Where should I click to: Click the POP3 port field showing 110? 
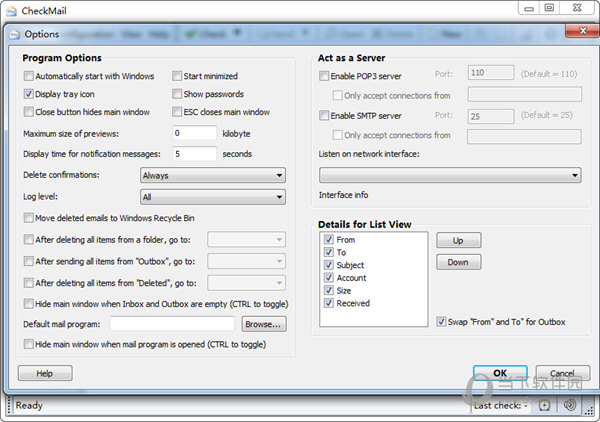pyautogui.click(x=491, y=73)
